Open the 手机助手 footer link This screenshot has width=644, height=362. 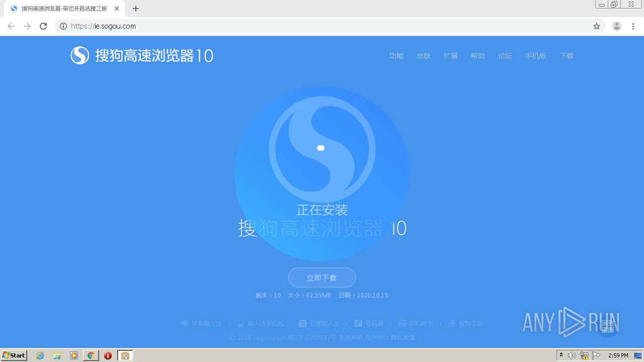point(416,324)
